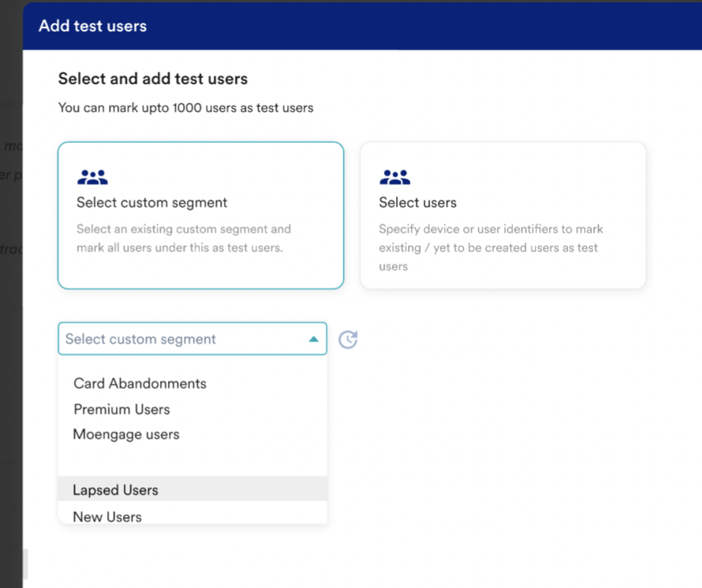Screen dimensions: 702x588
Task: Collapse the dropdown using the teal arrow
Action: (313, 340)
